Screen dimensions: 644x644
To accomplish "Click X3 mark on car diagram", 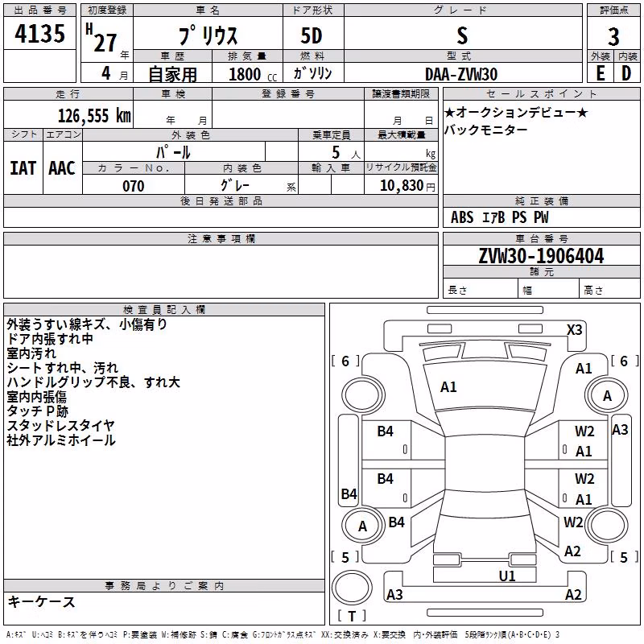I will coord(574,329).
